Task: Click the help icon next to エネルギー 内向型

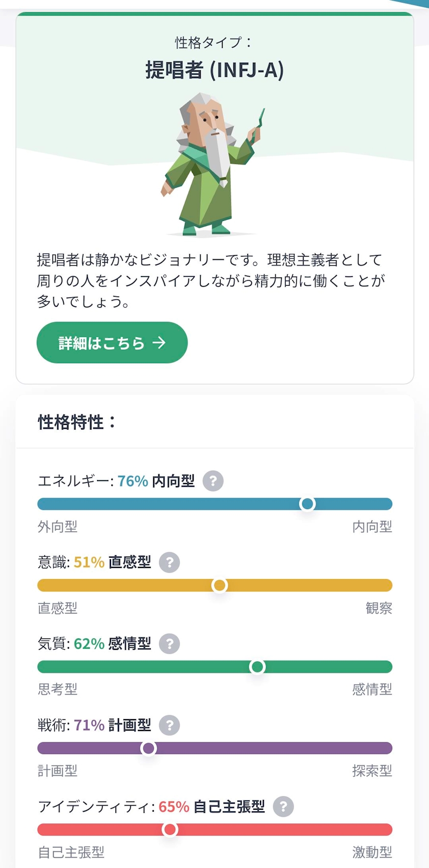Action: (213, 481)
